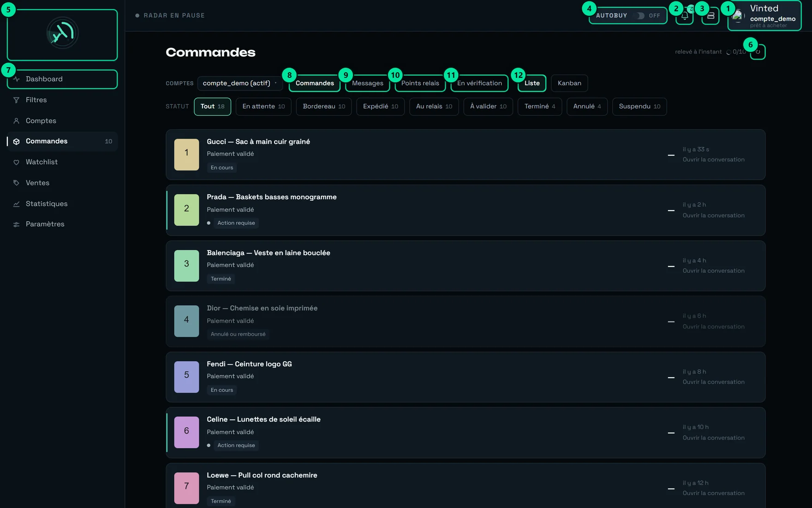
Task: Open the conversation for Balenciaga order
Action: [x=714, y=271]
